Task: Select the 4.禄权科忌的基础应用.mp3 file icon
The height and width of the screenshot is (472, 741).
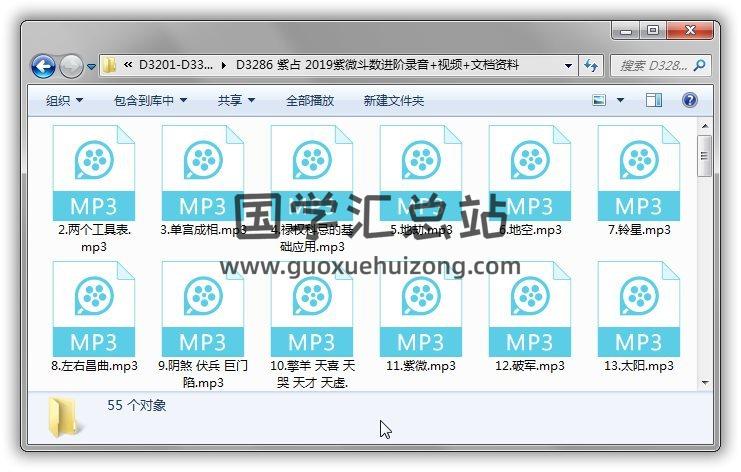Action: point(312,173)
